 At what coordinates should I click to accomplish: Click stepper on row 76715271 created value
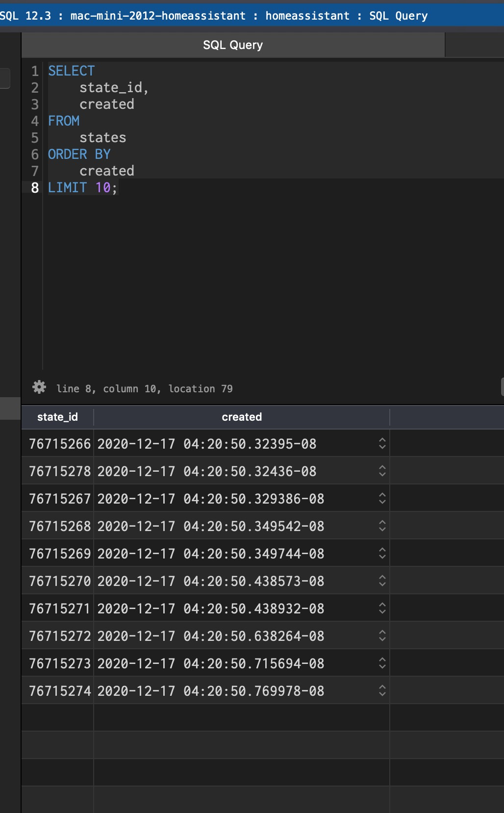(382, 609)
